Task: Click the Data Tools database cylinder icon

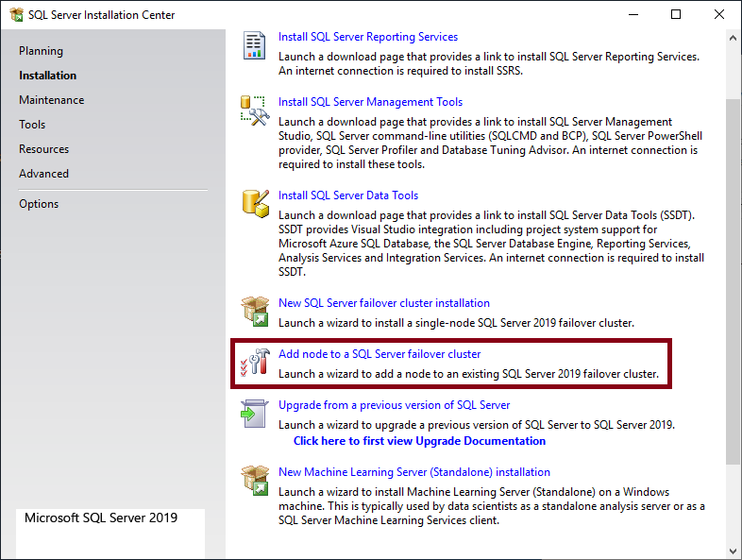Action: click(256, 204)
